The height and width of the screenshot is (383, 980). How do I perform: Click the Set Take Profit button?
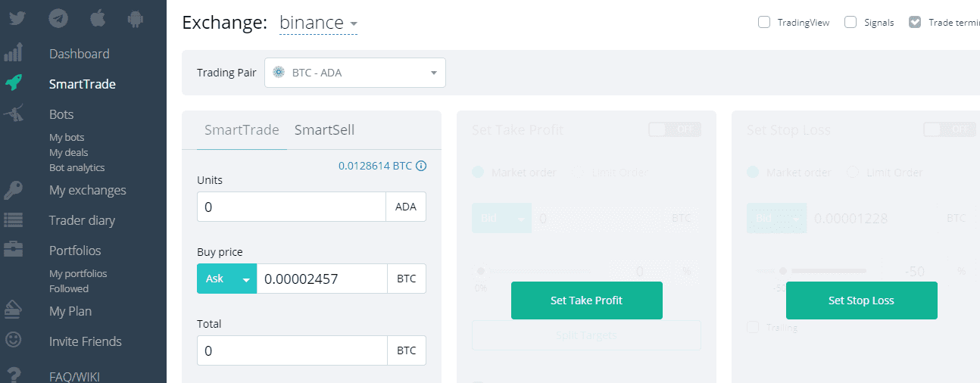click(x=586, y=300)
